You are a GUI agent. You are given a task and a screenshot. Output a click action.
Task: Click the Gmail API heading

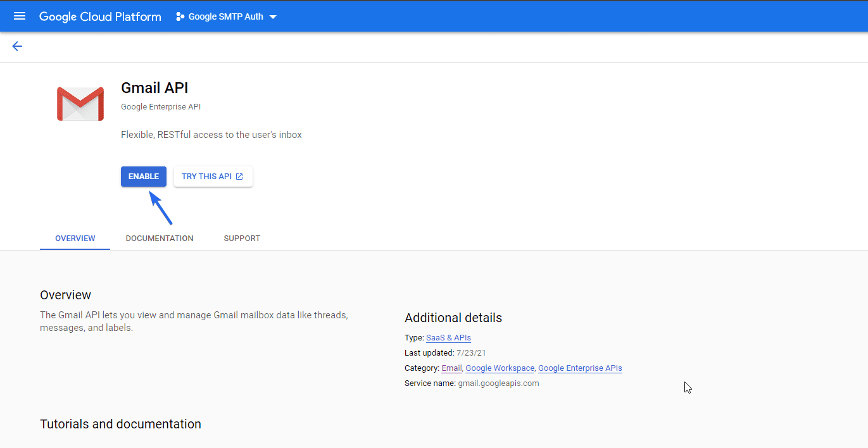(x=154, y=88)
